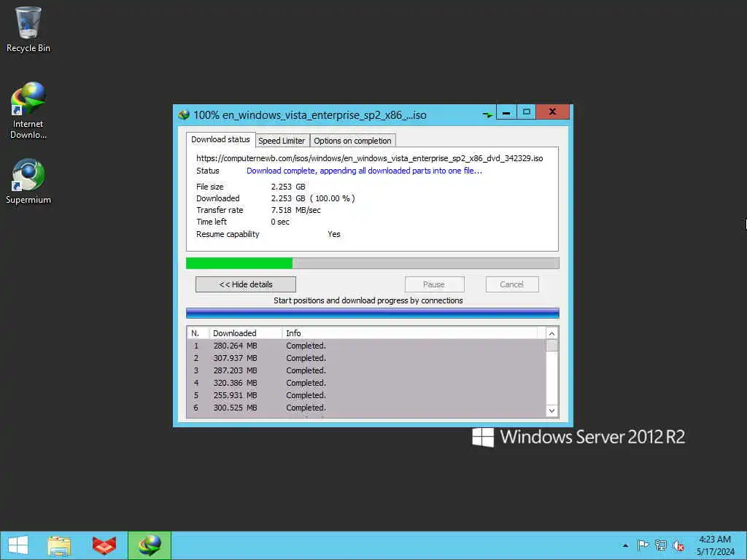This screenshot has height=560, width=747.
Task: Switch to the Download status tab
Action: point(220,139)
